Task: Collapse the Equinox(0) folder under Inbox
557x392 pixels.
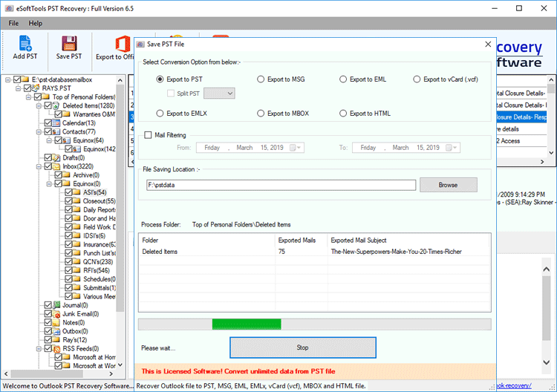Action: [49, 184]
